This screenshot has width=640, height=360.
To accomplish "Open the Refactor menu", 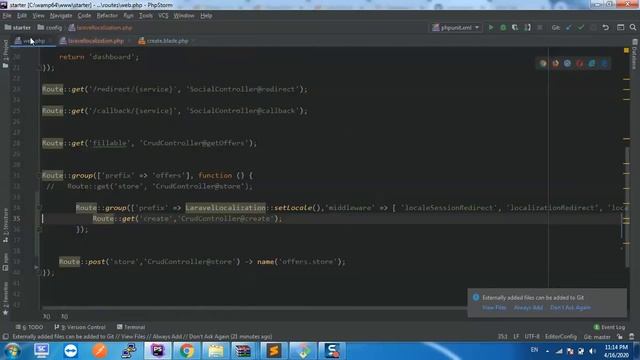I will click(x=107, y=16).
